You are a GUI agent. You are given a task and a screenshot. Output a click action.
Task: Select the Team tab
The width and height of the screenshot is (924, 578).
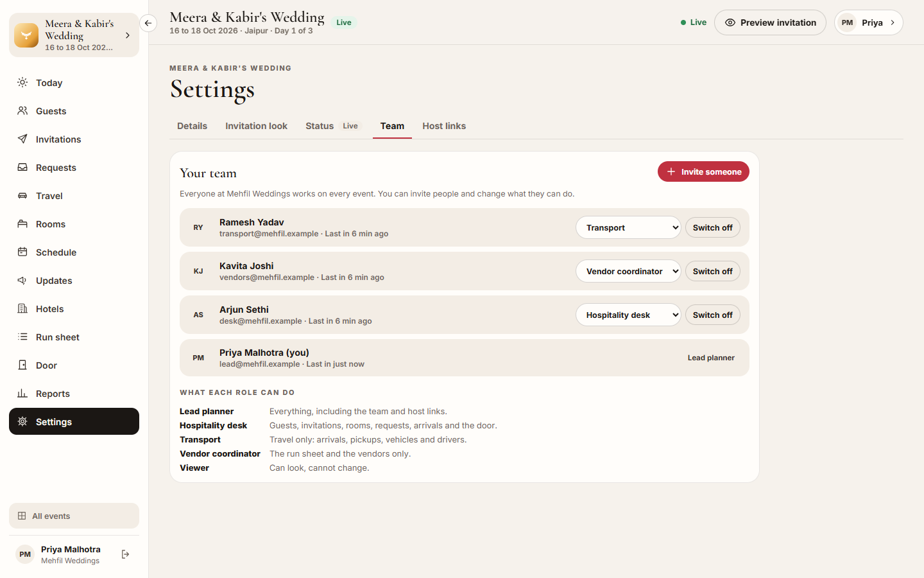point(392,126)
